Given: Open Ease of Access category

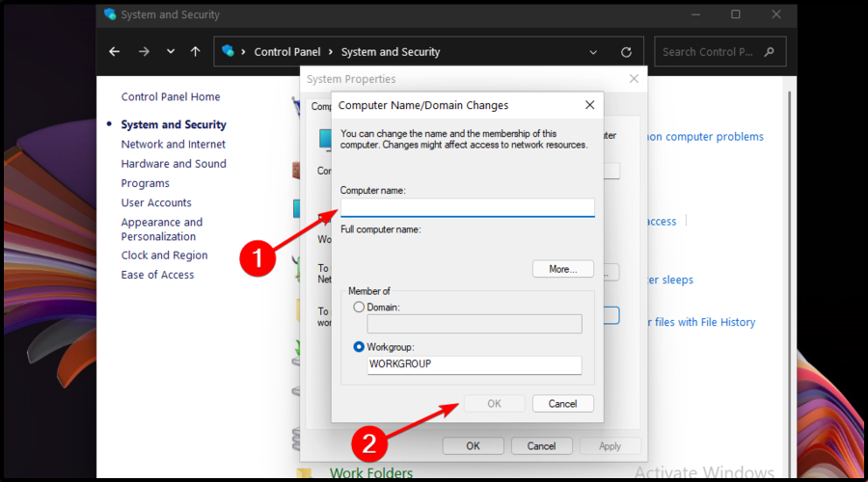Looking at the screenshot, I should point(157,275).
